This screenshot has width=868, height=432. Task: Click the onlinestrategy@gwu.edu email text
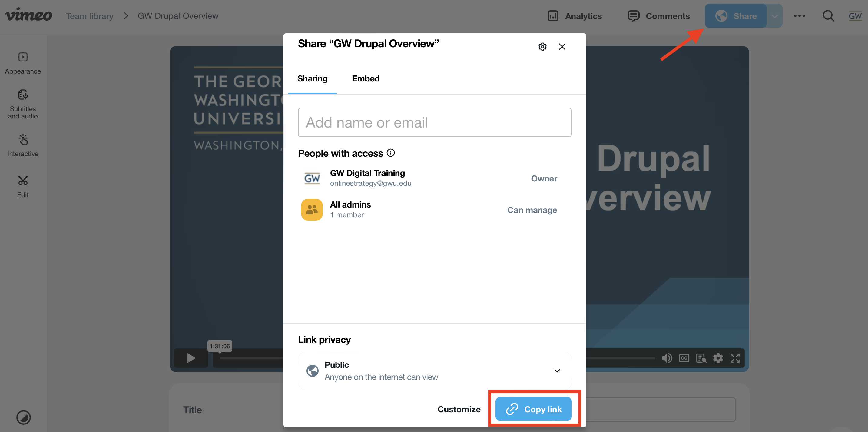(x=371, y=183)
